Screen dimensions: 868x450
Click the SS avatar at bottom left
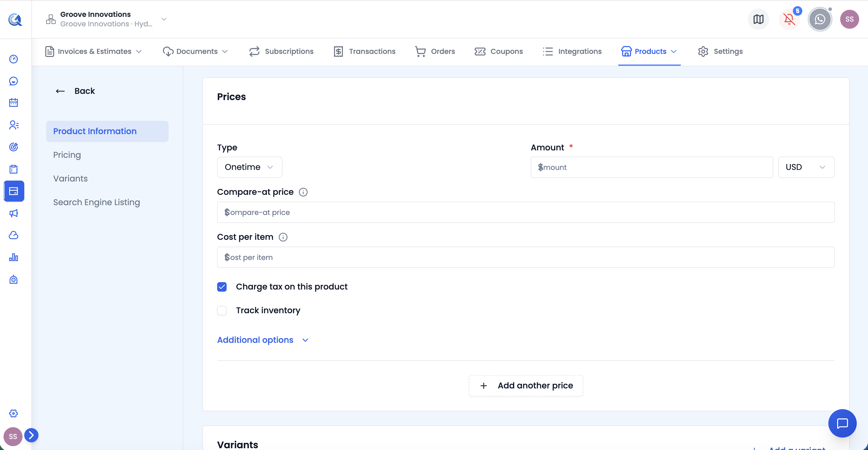pos(13,436)
